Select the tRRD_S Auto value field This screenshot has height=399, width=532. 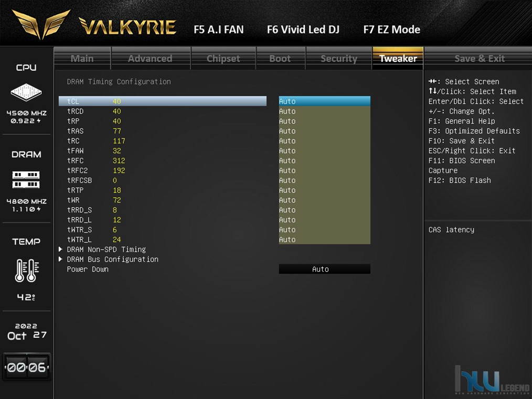(x=324, y=210)
